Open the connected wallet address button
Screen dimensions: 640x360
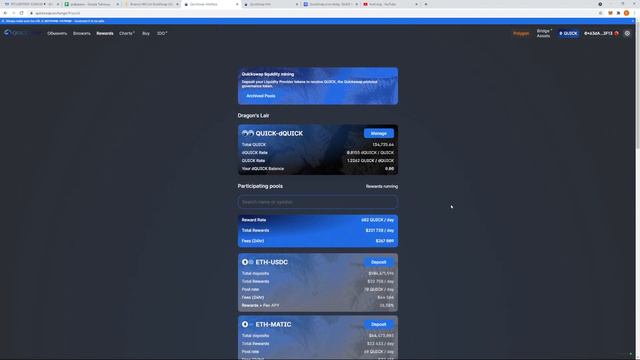tap(601, 33)
